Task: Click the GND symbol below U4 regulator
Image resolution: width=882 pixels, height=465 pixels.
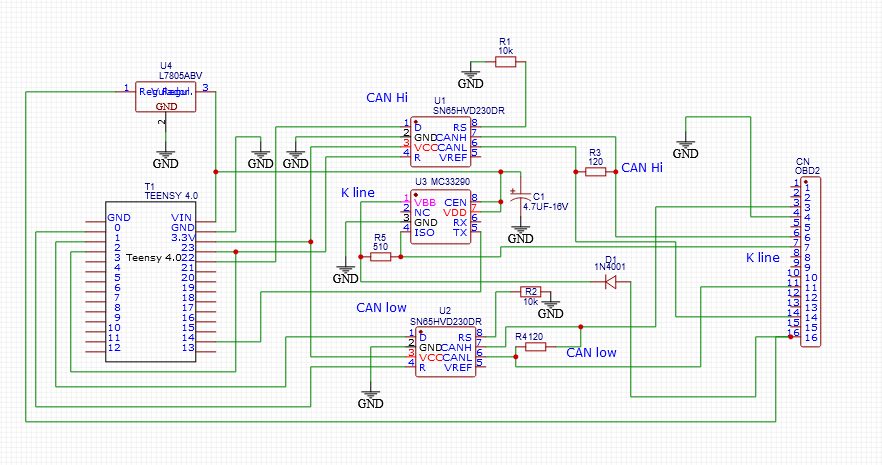Action: pos(166,158)
